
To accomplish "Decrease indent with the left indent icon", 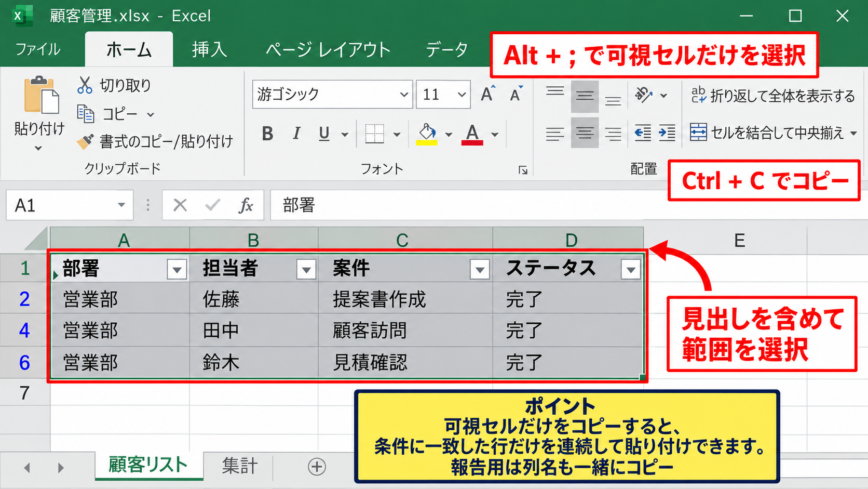I will tap(643, 133).
